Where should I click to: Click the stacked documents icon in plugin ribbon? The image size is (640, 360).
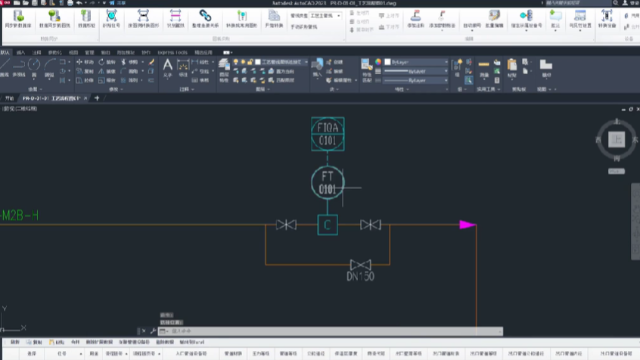click(x=274, y=16)
